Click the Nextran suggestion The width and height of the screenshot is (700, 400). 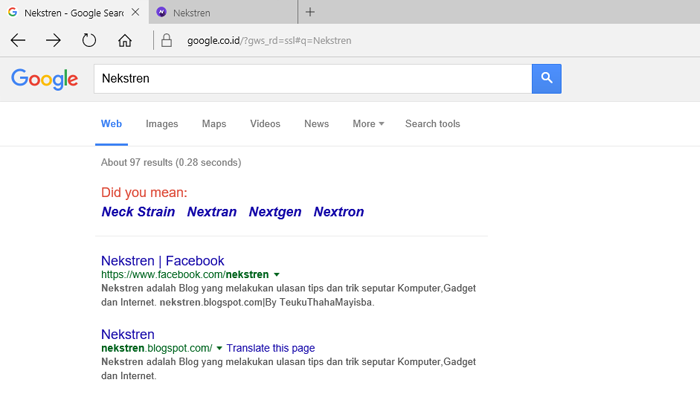click(x=212, y=212)
